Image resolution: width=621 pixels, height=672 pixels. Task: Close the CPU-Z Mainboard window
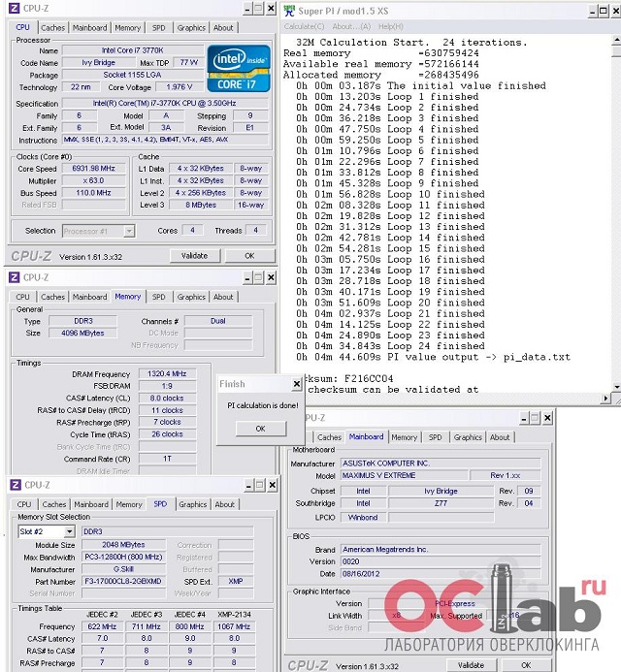click(547, 418)
